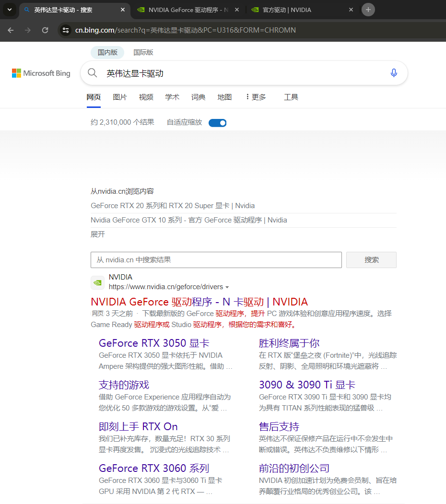Viewport: 446px width, 504px height.
Task: Switch to the 英伟达显卡驱动 - 搜索 tab
Action: (x=75, y=10)
